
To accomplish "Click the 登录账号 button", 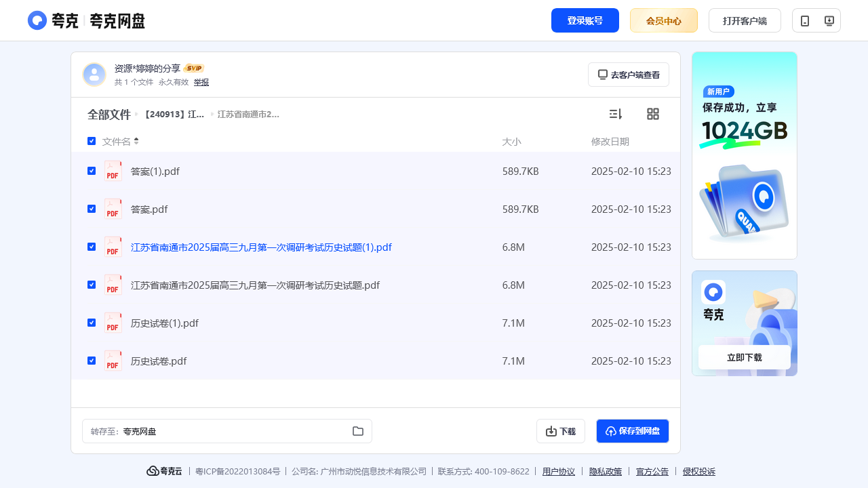I will (585, 20).
